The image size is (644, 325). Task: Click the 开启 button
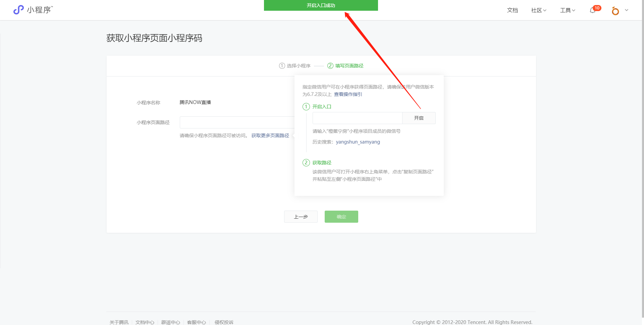point(419,118)
